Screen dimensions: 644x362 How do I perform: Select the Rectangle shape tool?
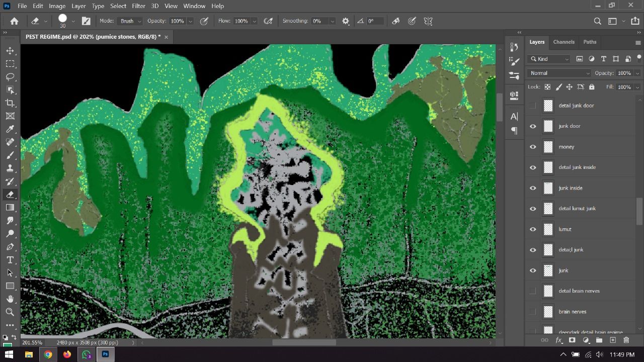(x=10, y=286)
